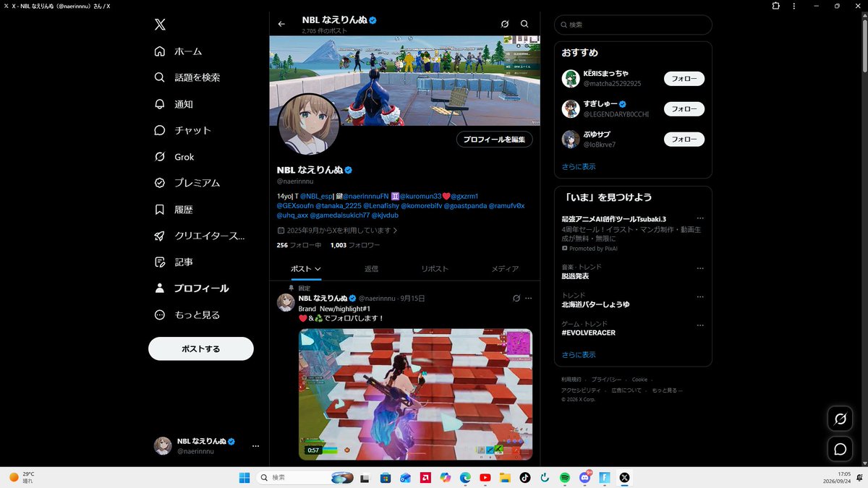
Task: Click the taskbar search box
Action: (305, 477)
